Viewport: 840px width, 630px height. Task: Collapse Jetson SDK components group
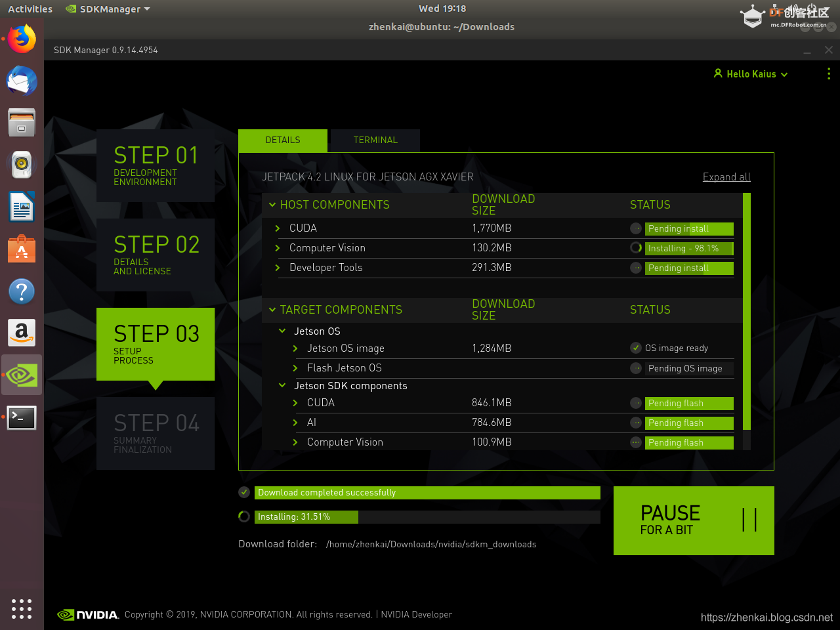pyautogui.click(x=282, y=386)
